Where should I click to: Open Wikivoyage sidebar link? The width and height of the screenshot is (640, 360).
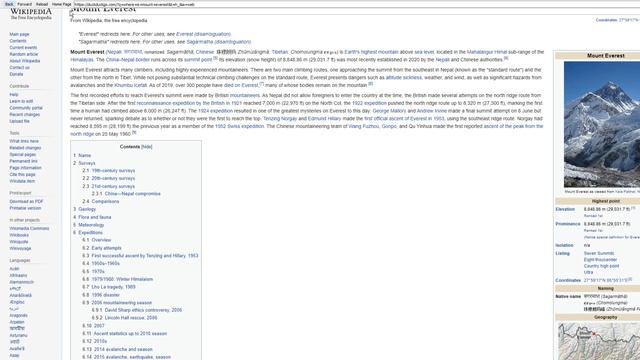point(20,248)
